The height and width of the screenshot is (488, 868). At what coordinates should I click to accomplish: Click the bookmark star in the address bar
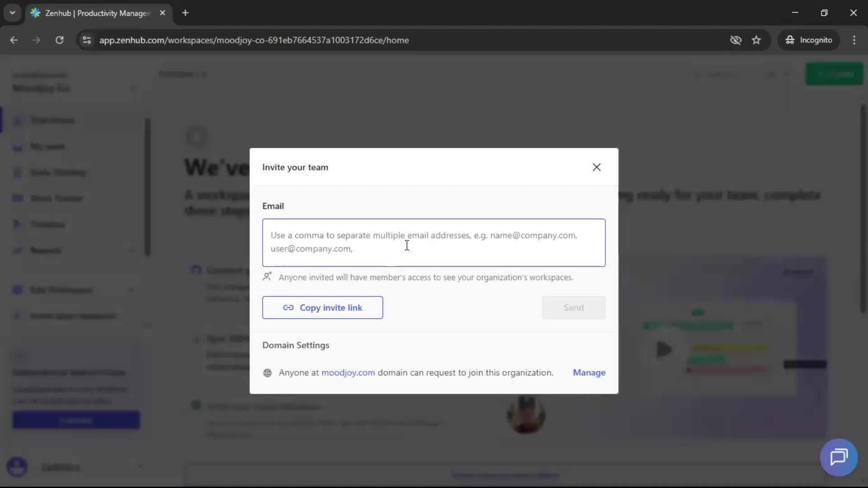click(x=756, y=40)
